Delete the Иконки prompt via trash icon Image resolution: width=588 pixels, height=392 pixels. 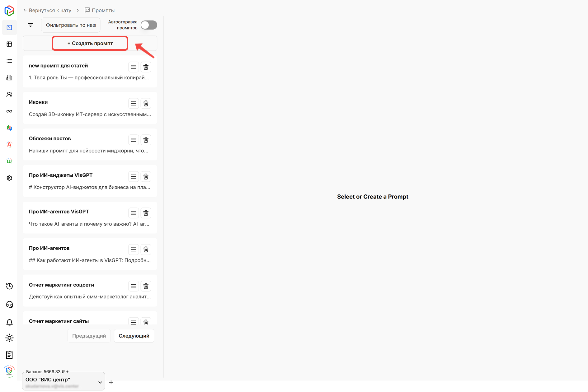[146, 103]
